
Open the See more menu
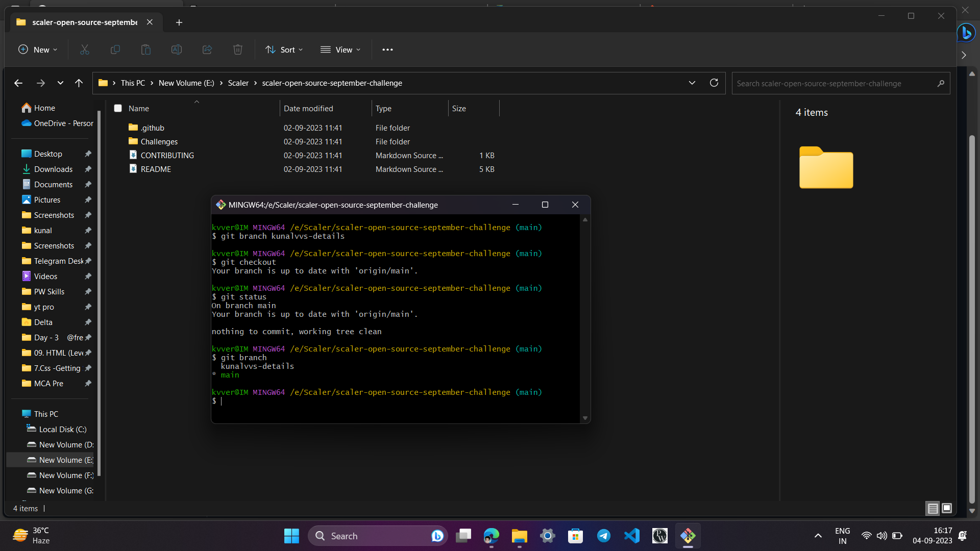[387, 49]
